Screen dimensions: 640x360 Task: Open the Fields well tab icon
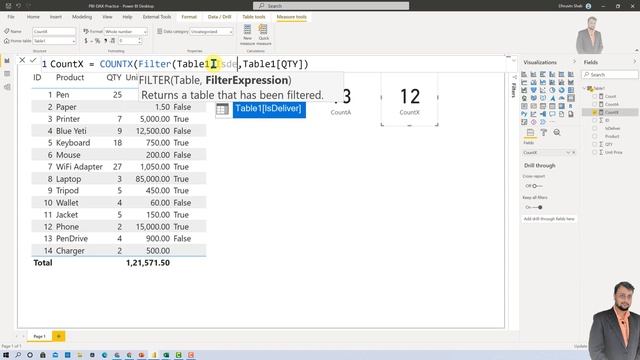[530, 133]
